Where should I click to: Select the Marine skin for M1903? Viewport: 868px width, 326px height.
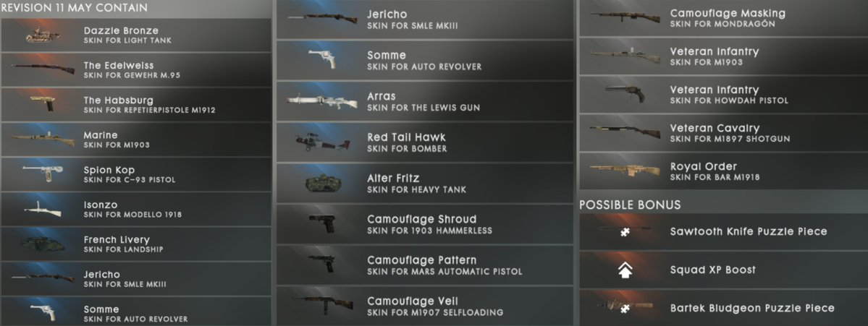136,140
